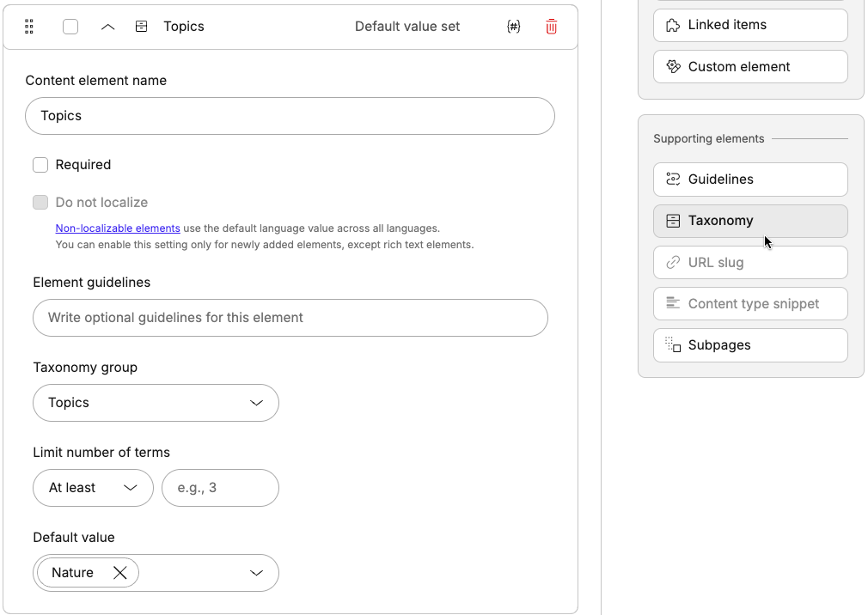Select the Custom element type
This screenshot has height=615, width=868.
click(749, 66)
